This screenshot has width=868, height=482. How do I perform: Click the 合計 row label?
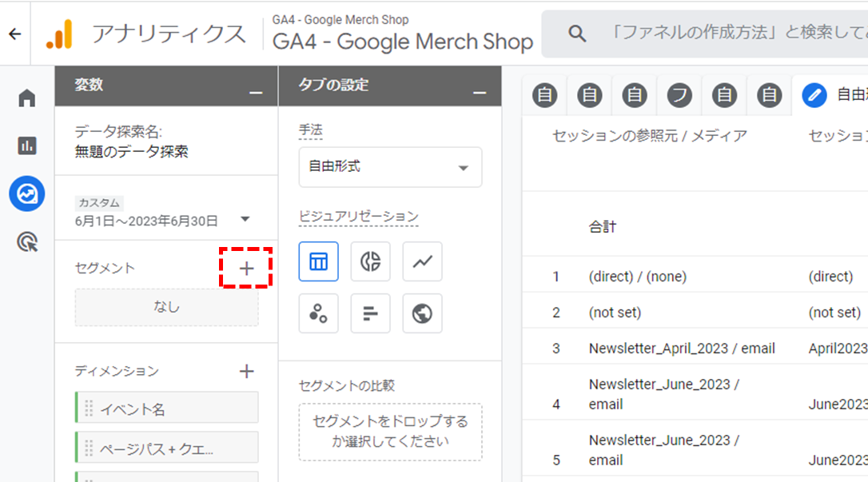tap(603, 226)
